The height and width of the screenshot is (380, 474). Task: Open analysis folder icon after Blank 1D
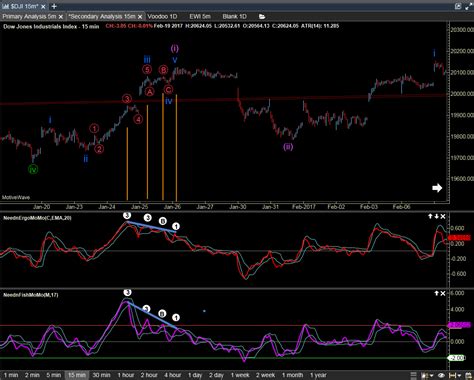coord(262,16)
